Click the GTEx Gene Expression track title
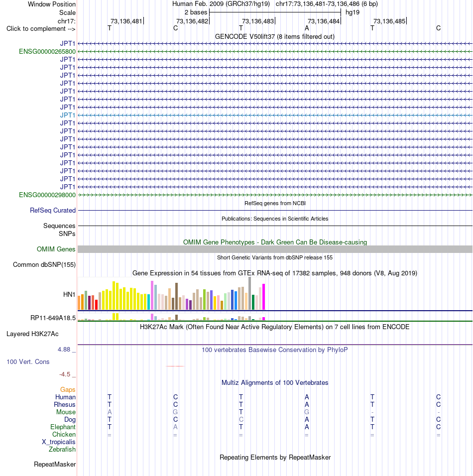This screenshot has height=476, width=473. click(275, 273)
